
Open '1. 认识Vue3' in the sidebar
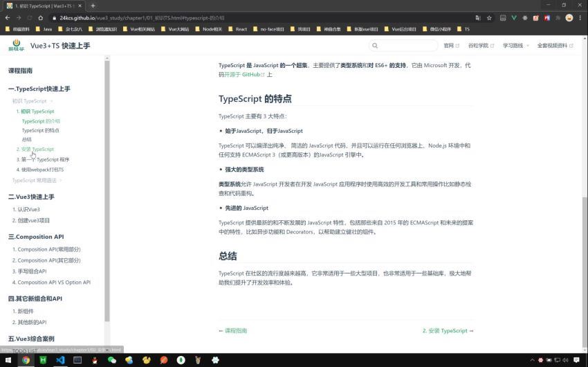26,209
